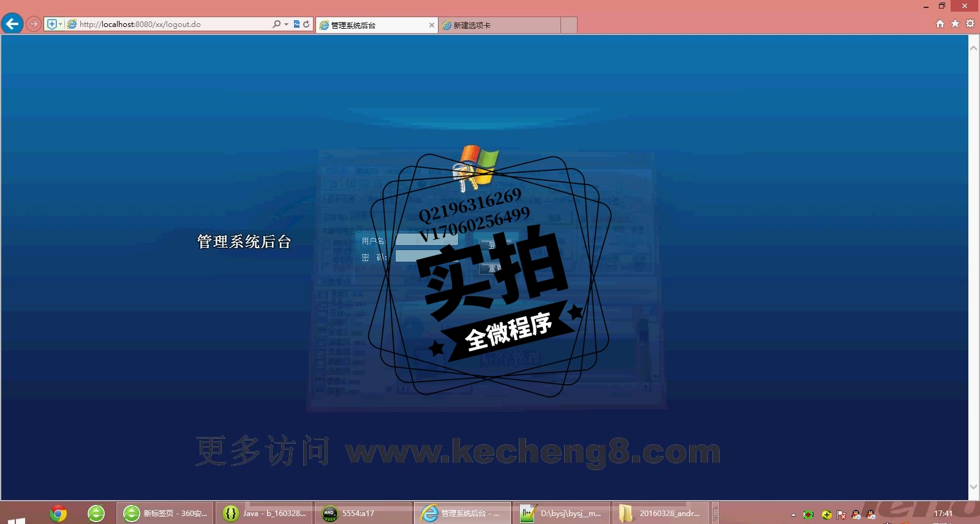Open the security shield icon in address bar
This screenshot has height=524, width=980.
52,24
